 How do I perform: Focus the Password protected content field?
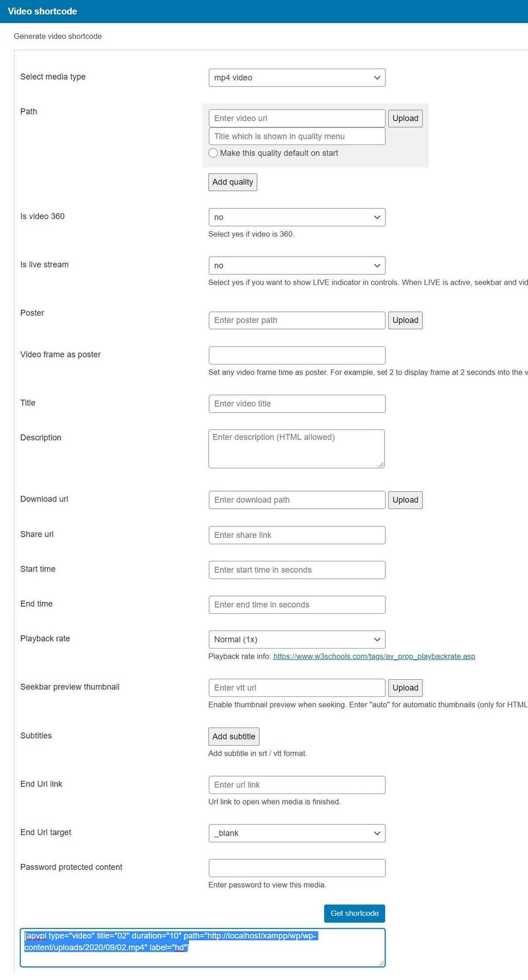click(297, 868)
